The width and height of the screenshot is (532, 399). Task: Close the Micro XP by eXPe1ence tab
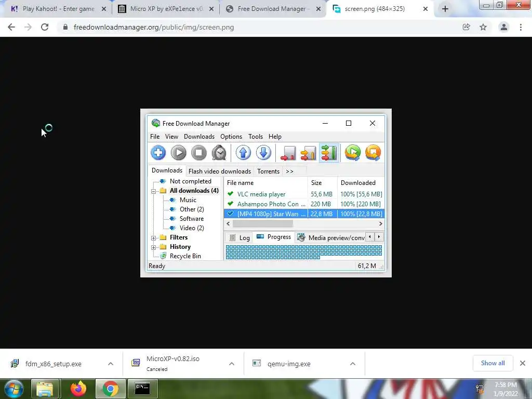[211, 9]
